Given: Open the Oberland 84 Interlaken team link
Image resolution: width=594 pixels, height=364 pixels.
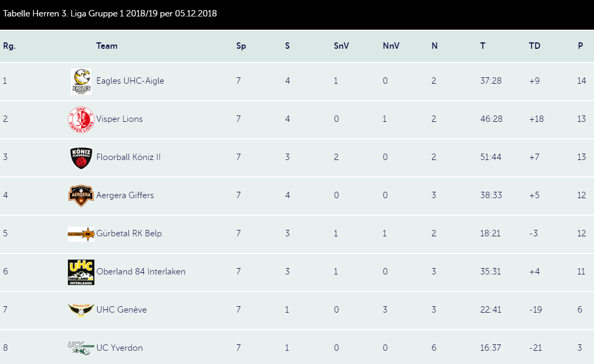Looking at the screenshot, I should pos(141,272).
